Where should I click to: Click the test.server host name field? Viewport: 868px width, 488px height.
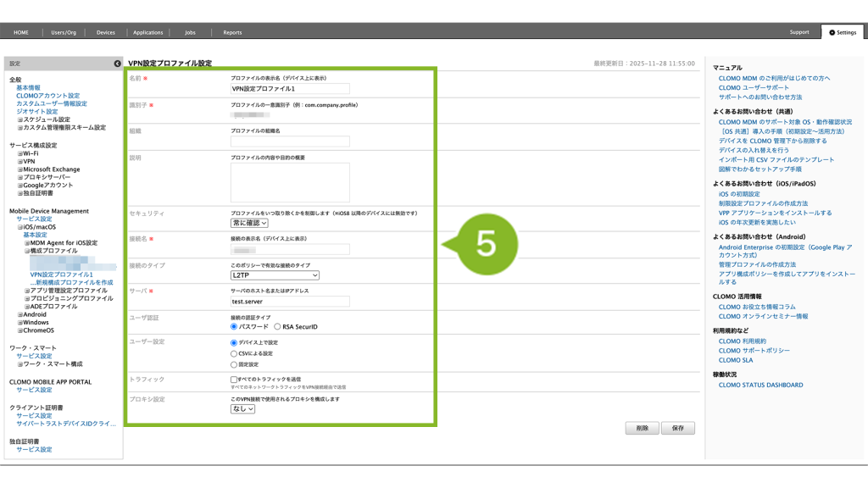[x=290, y=302]
